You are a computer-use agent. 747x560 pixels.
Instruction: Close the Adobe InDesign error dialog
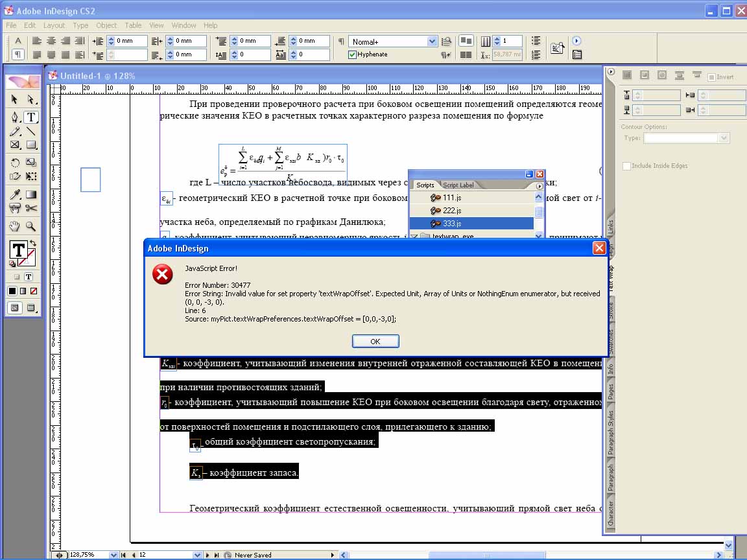pos(599,248)
